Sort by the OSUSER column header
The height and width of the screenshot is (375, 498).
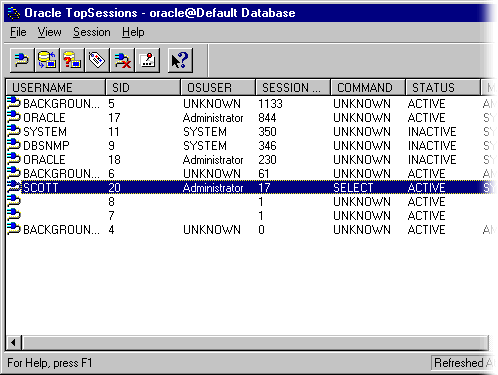218,88
